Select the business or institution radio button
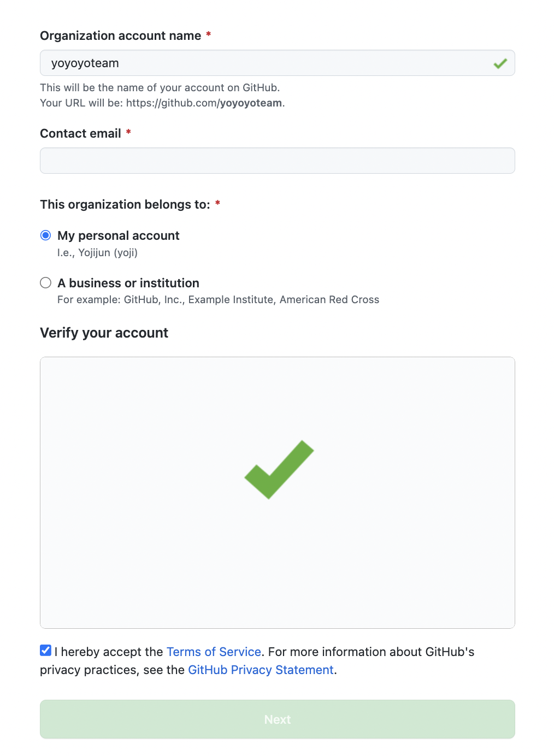Image resolution: width=554 pixels, height=756 pixels. click(x=46, y=283)
